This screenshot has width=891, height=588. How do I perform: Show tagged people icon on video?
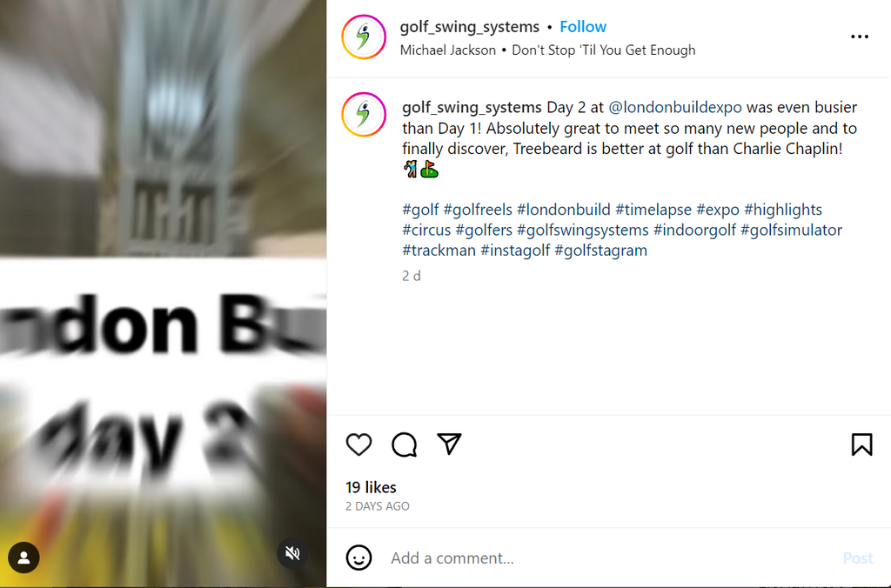click(x=23, y=558)
